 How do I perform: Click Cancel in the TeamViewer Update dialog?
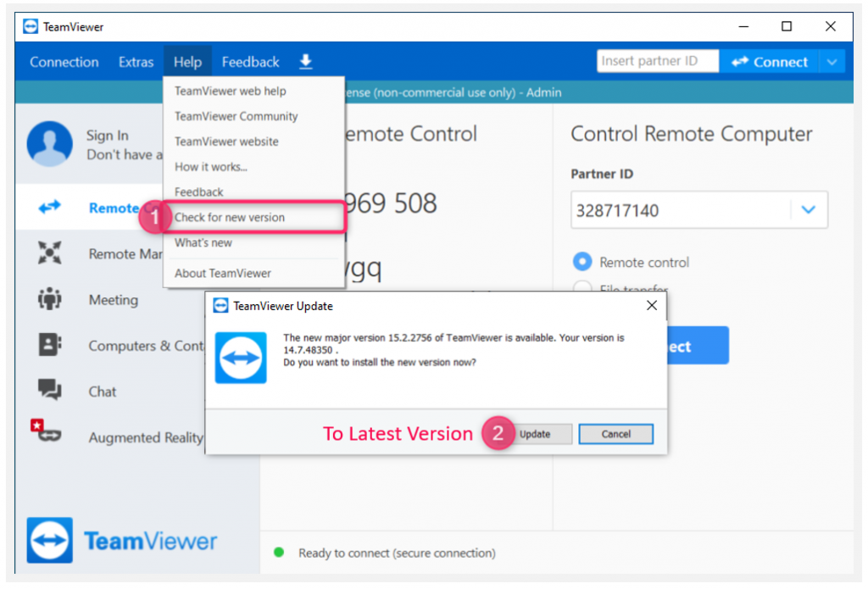tap(615, 434)
